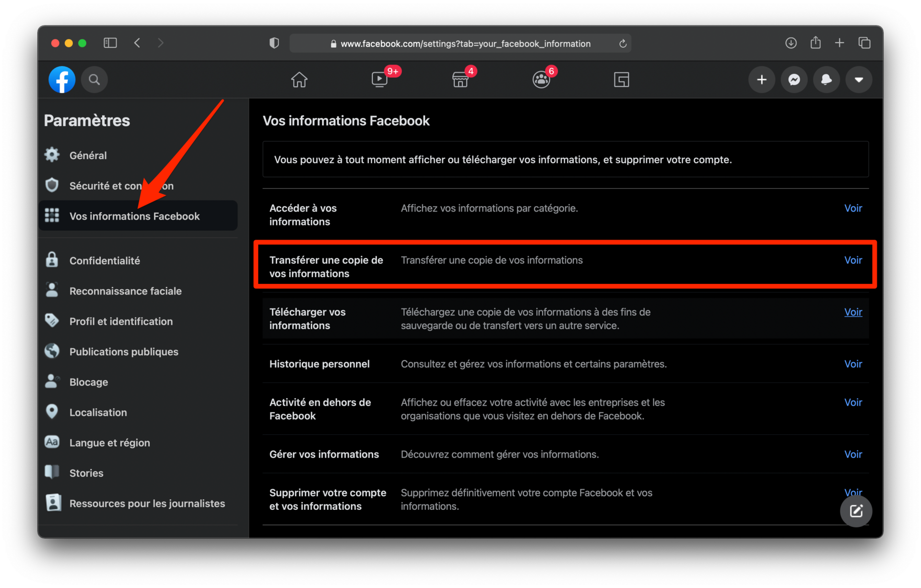Image resolution: width=921 pixels, height=588 pixels.
Task: Open Sécurité et connexion settings
Action: (138, 186)
